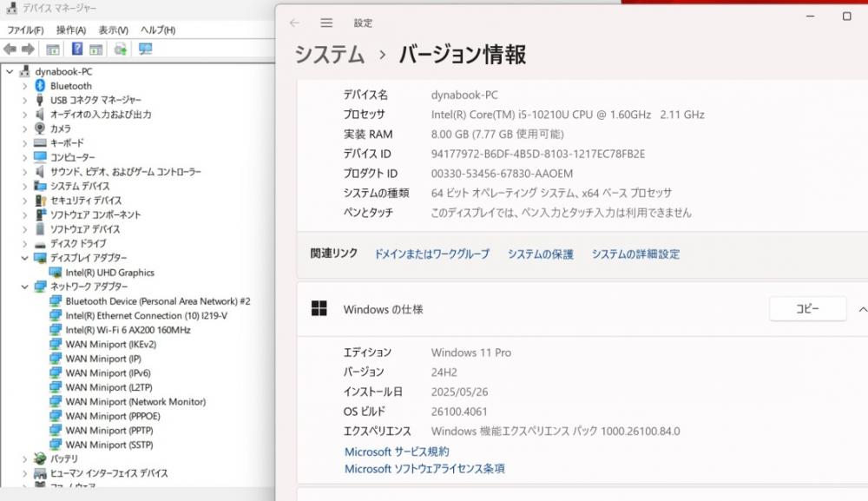Select the Intel Ethernet Connection I219-V device

pyautogui.click(x=146, y=315)
